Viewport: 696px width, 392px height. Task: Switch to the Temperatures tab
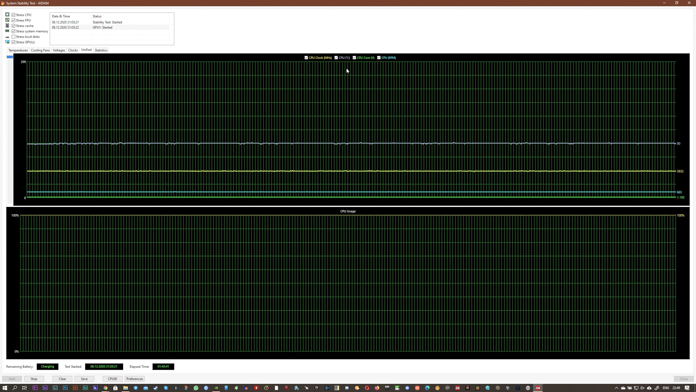click(18, 50)
